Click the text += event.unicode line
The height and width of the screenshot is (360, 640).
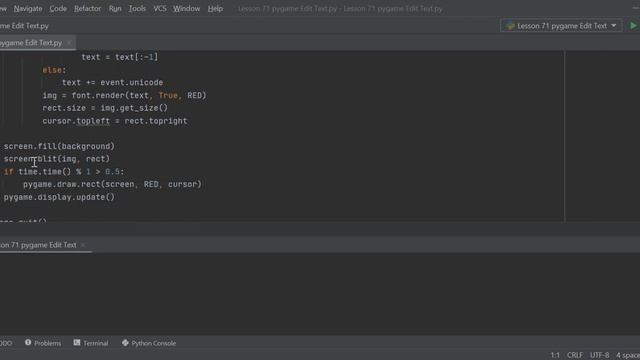113,82
